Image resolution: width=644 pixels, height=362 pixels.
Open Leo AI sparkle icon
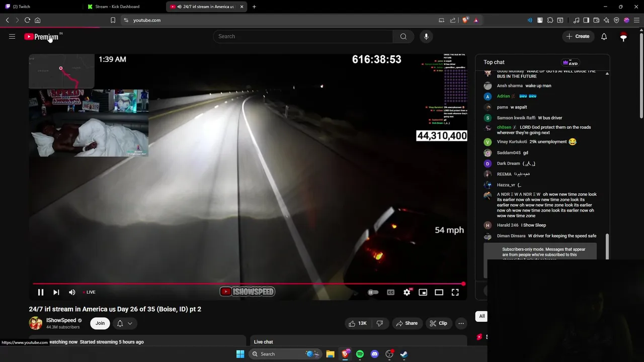(x=606, y=20)
